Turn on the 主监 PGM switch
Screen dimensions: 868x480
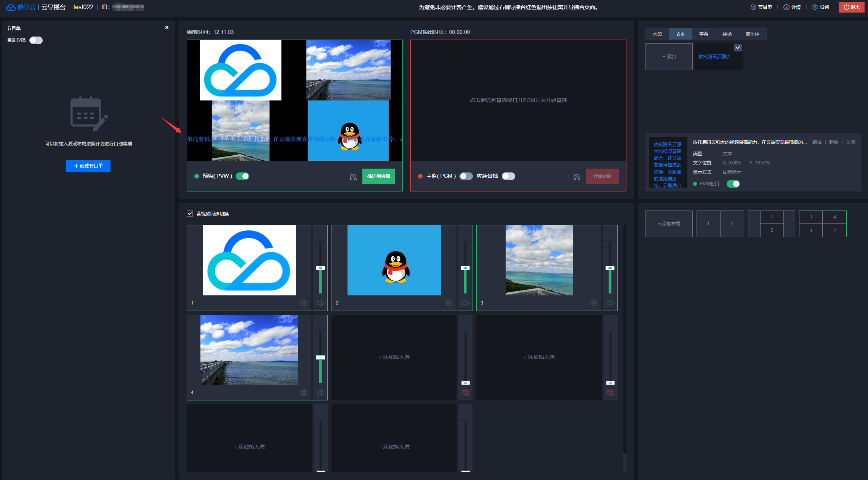[x=466, y=176]
